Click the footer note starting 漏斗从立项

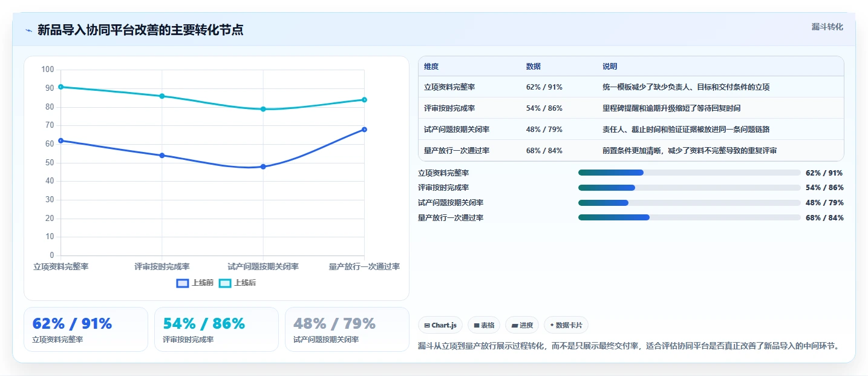pos(629,346)
